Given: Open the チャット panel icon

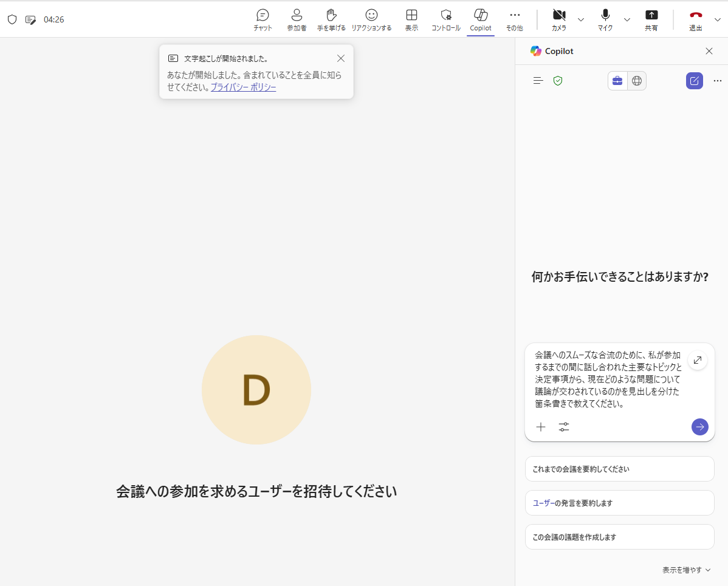Looking at the screenshot, I should [263, 19].
